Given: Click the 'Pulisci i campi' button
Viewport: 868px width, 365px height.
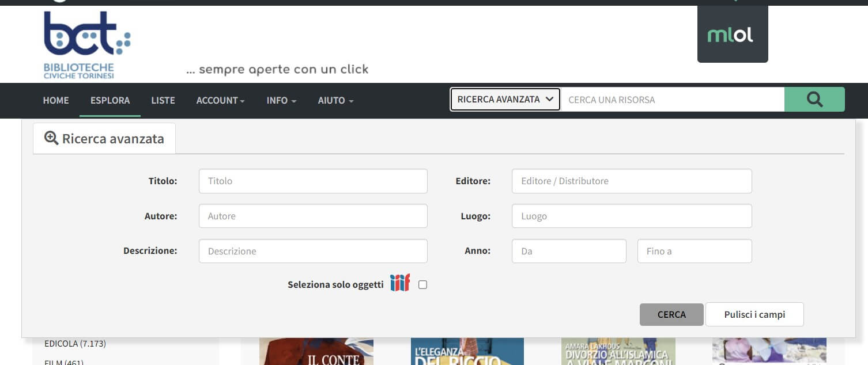Looking at the screenshot, I should (x=754, y=314).
